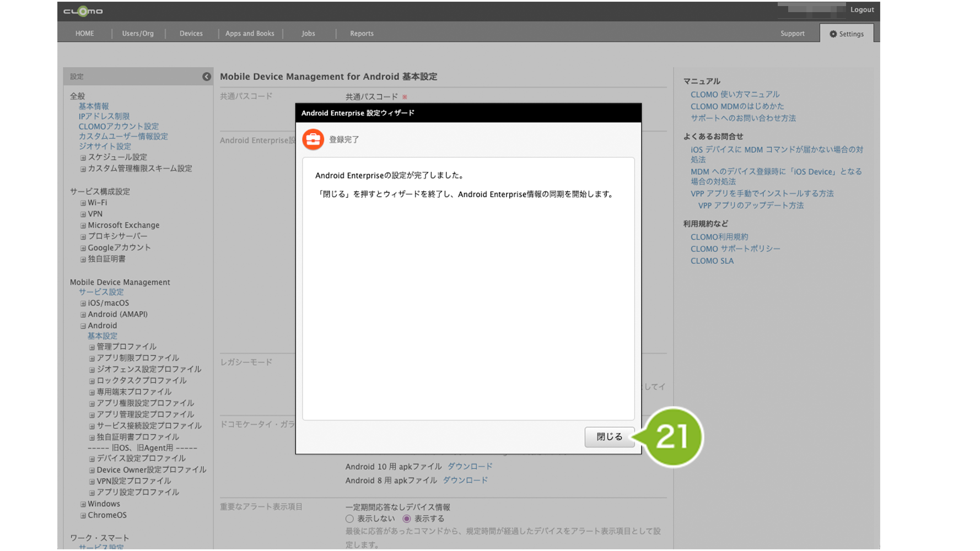Open the CLOMO 使い方マニュアル link
Viewport: 980px width, 551px height.
tap(735, 94)
